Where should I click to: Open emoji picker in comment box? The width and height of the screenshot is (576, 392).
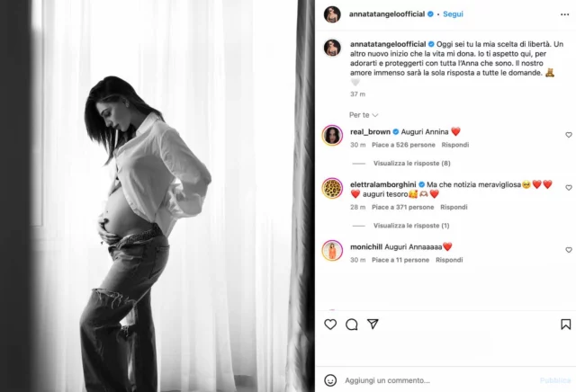pyautogui.click(x=330, y=380)
